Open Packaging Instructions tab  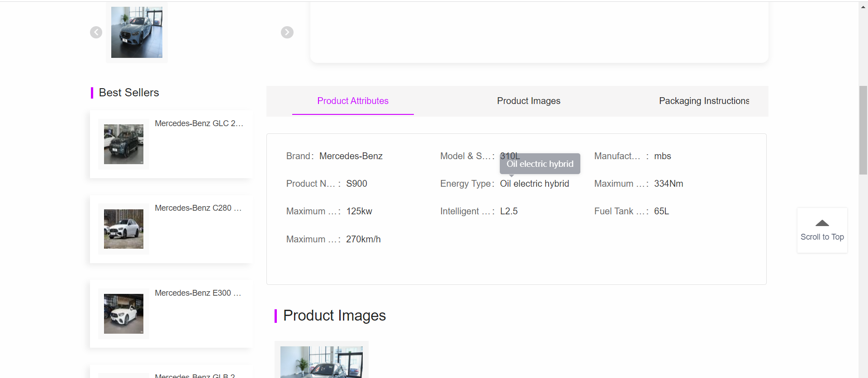click(704, 101)
